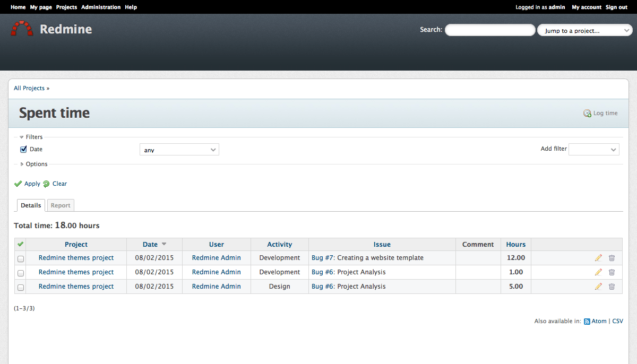Viewport: 637px width, 364px height.
Task: Open Redmine Admin user in Design row
Action: tap(217, 287)
